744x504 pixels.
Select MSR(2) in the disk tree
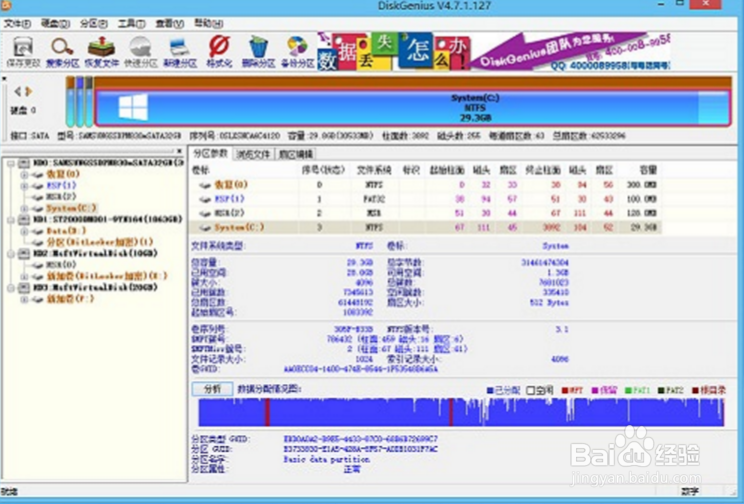coord(61,196)
